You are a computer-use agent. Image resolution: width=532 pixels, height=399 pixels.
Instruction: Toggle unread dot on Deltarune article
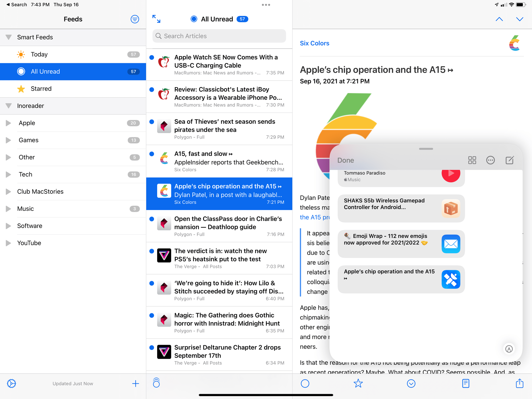point(152,348)
